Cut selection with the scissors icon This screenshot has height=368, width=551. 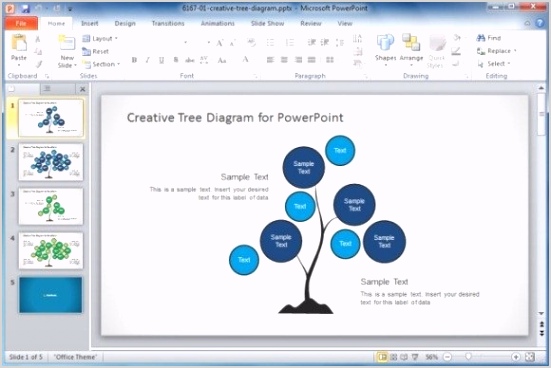[x=38, y=39]
